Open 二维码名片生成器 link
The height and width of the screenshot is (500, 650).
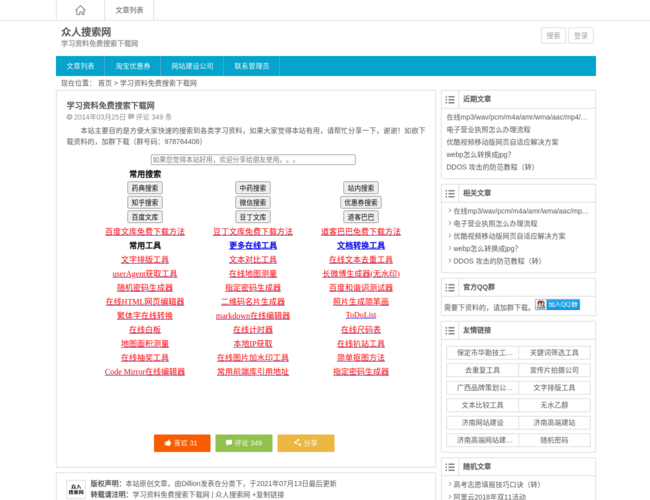pos(253,301)
